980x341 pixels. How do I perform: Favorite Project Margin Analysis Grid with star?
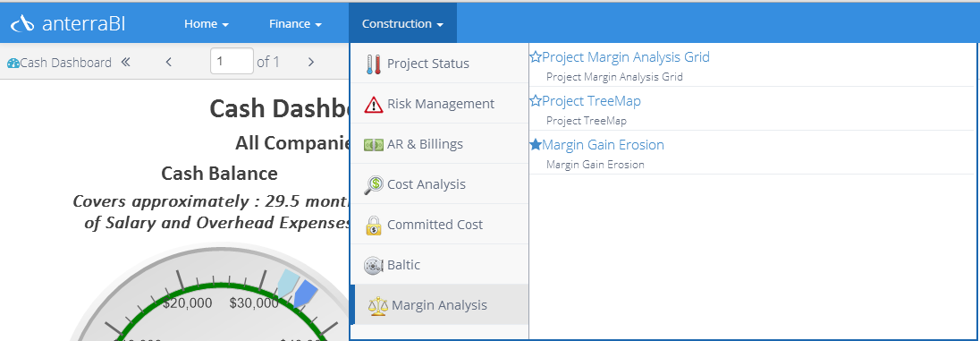535,57
